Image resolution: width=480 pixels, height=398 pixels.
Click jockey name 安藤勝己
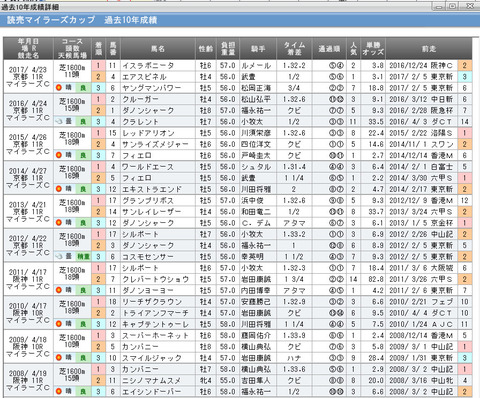256,302
